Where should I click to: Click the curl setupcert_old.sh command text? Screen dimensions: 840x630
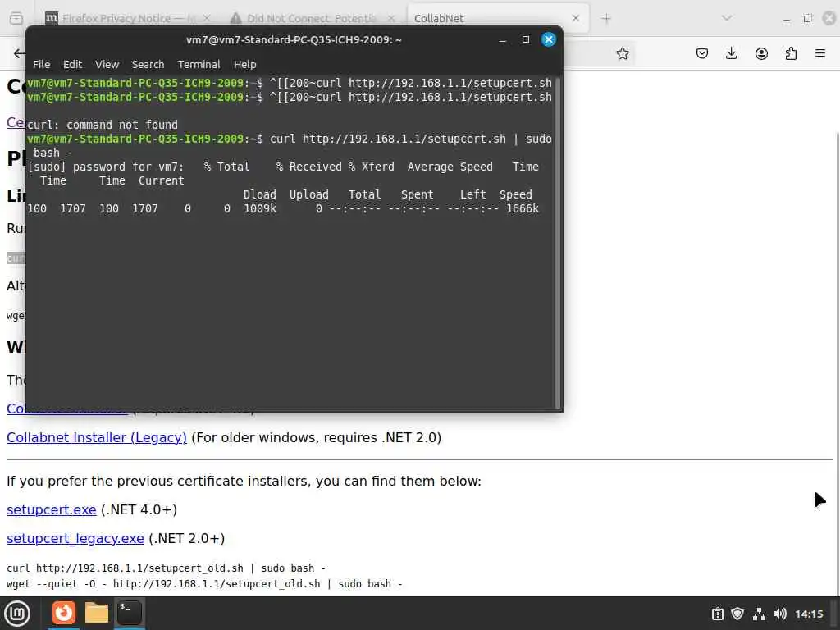(x=166, y=568)
